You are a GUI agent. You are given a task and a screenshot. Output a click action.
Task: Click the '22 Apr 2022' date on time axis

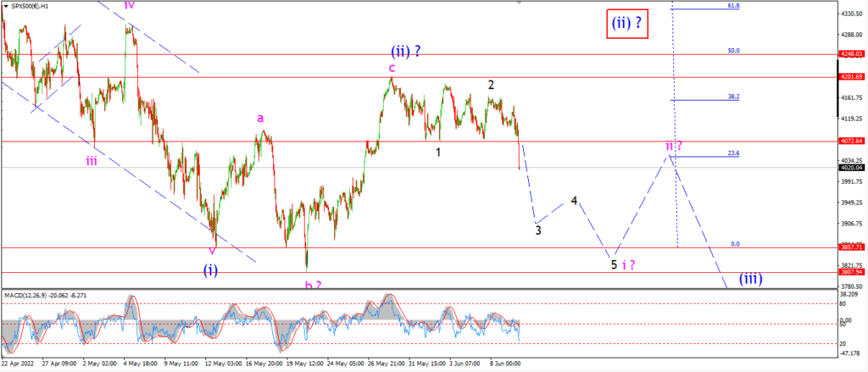19,364
